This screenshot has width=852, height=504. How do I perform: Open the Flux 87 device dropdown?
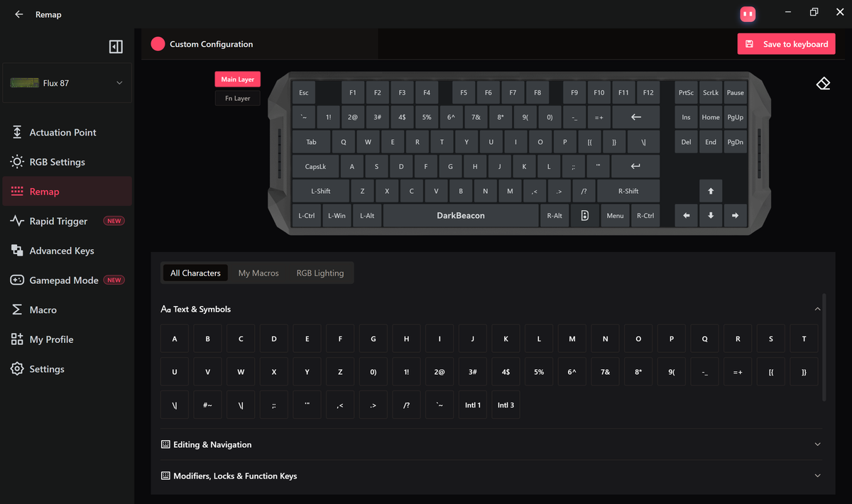point(67,83)
